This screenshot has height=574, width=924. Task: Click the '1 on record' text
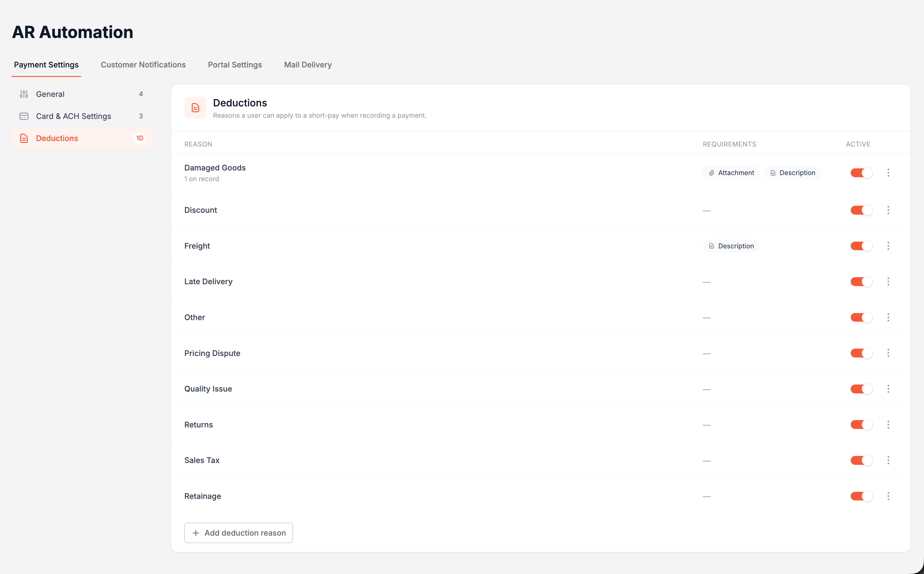pos(202,179)
